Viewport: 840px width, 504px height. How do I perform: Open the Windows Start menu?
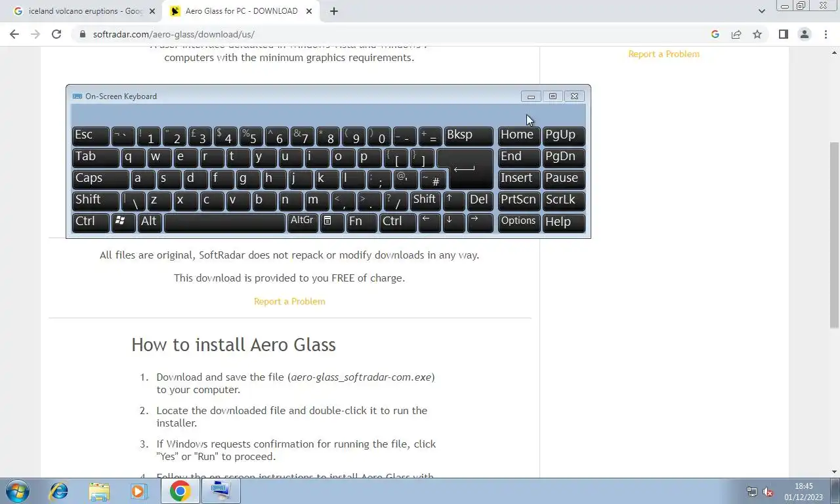click(17, 491)
